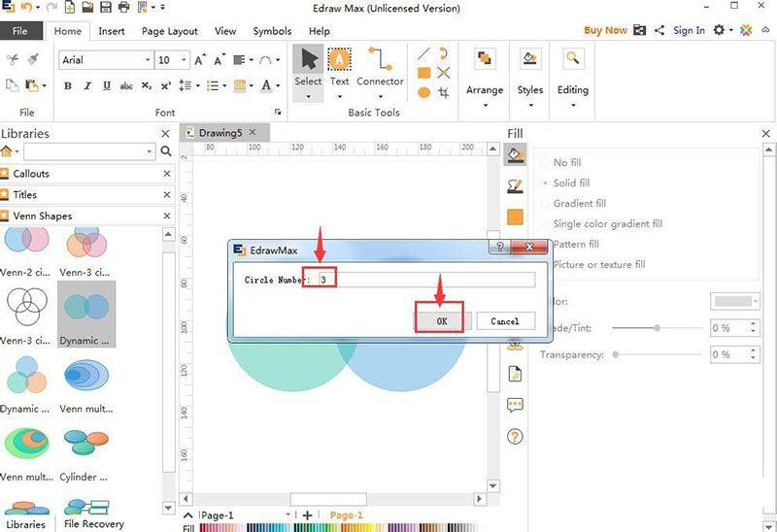Click the Editing search icon
777x532 pixels.
click(x=573, y=61)
